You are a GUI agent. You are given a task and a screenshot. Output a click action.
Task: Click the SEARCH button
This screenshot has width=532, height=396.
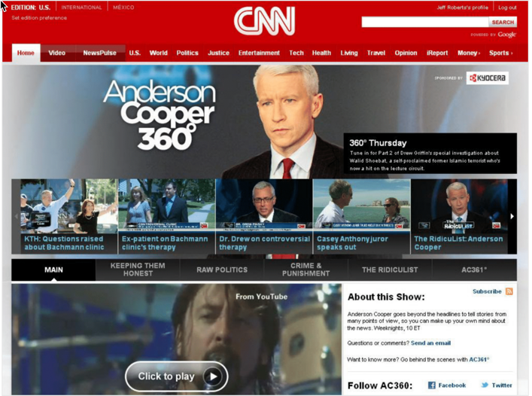click(503, 22)
